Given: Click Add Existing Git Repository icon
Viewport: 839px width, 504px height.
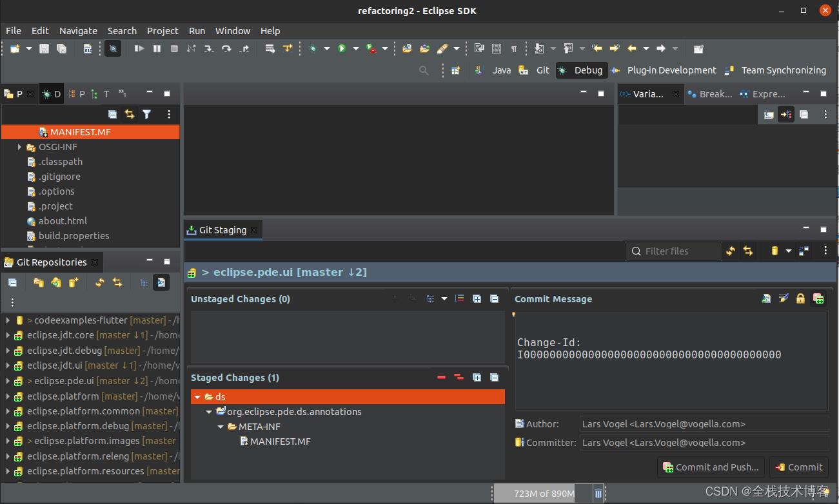Looking at the screenshot, I should pos(39,282).
